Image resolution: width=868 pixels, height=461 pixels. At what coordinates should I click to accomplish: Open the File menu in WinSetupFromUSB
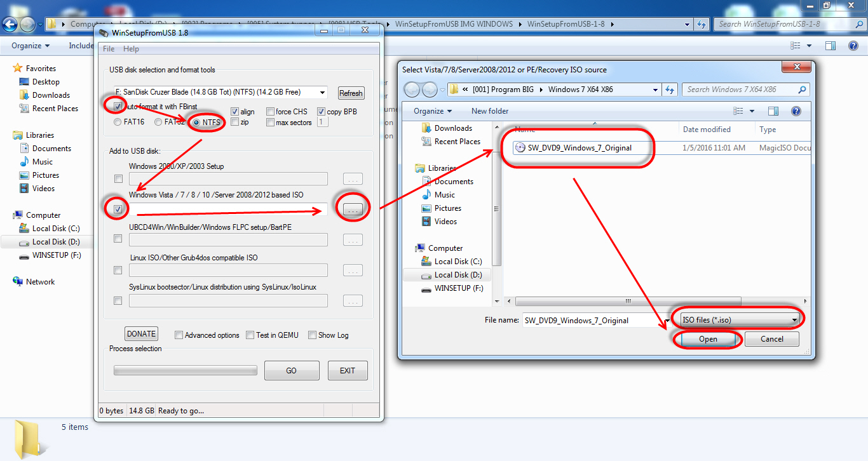point(108,48)
